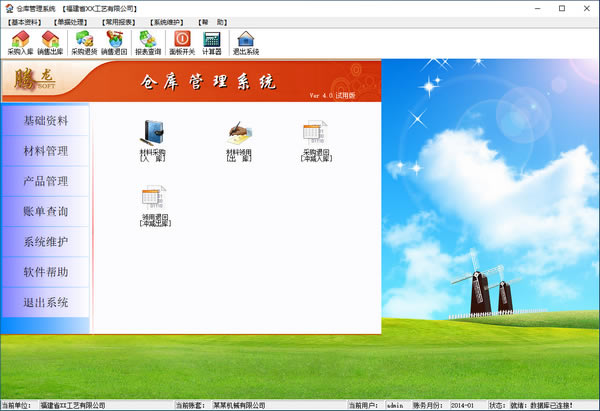600x411 pixels.
Task: Click the 账单查询 sidebar button
Action: click(x=45, y=212)
